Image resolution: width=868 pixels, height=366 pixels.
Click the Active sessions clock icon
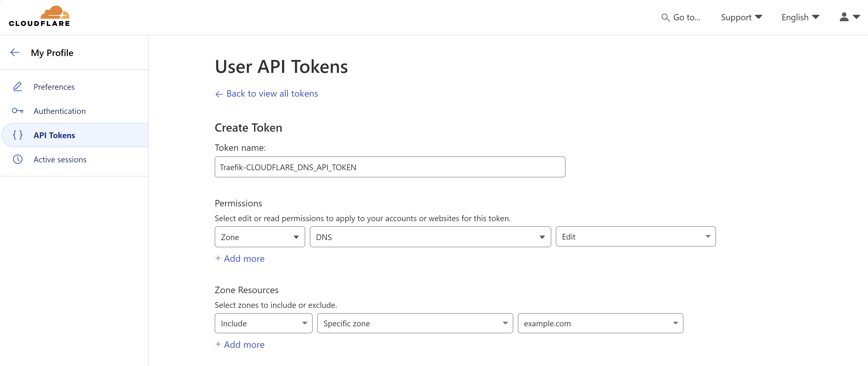coord(18,159)
